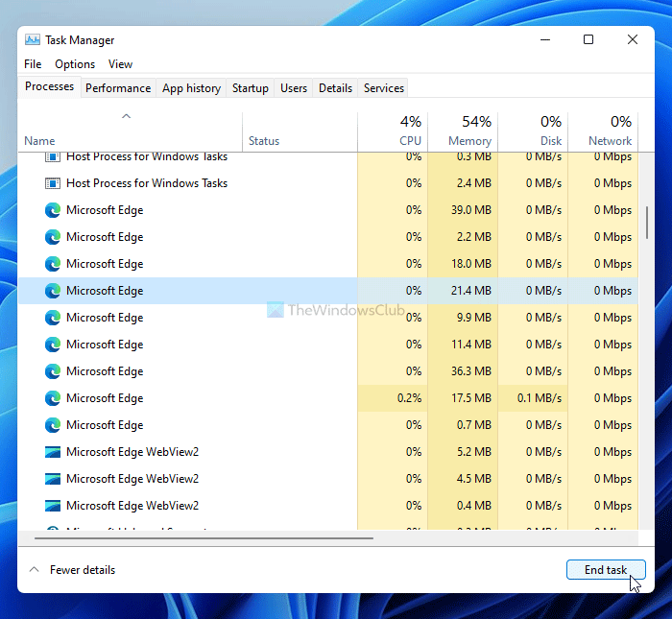Viewport: 672px width, 619px height.
Task: Switch to the Performance tab
Action: pos(118,88)
